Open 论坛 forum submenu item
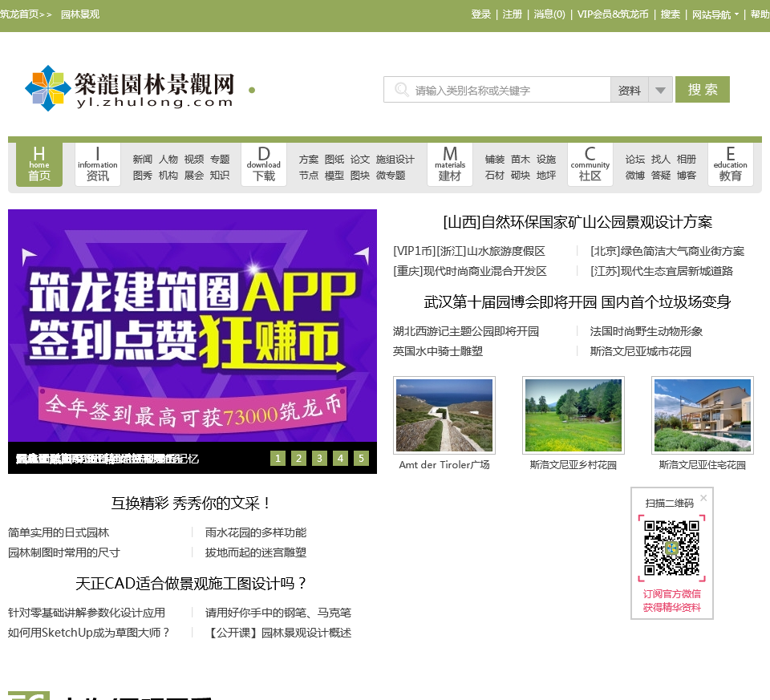 point(635,159)
